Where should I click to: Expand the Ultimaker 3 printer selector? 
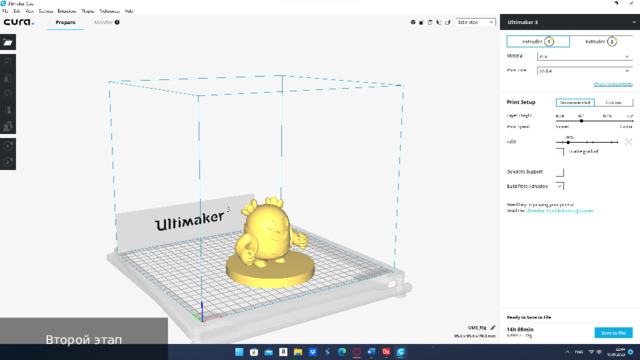(x=570, y=22)
